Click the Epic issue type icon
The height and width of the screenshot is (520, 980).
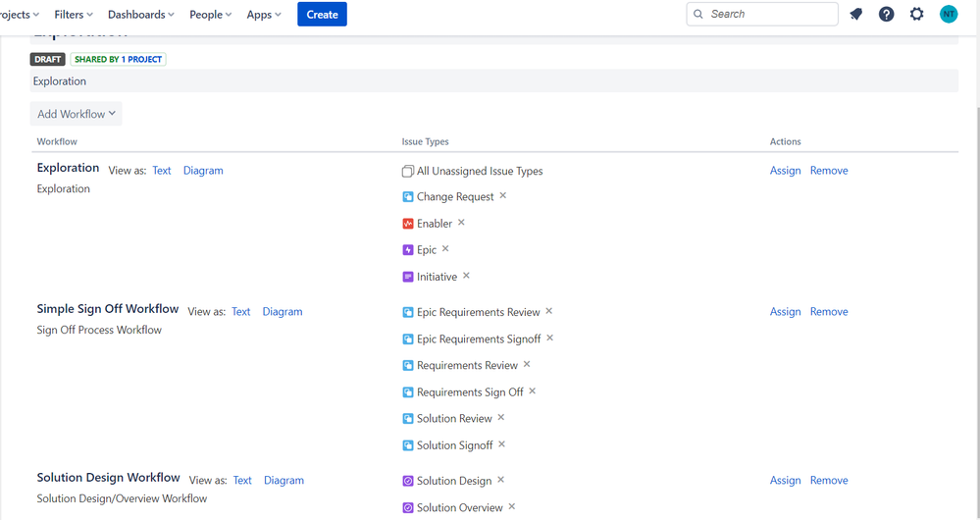coord(408,250)
